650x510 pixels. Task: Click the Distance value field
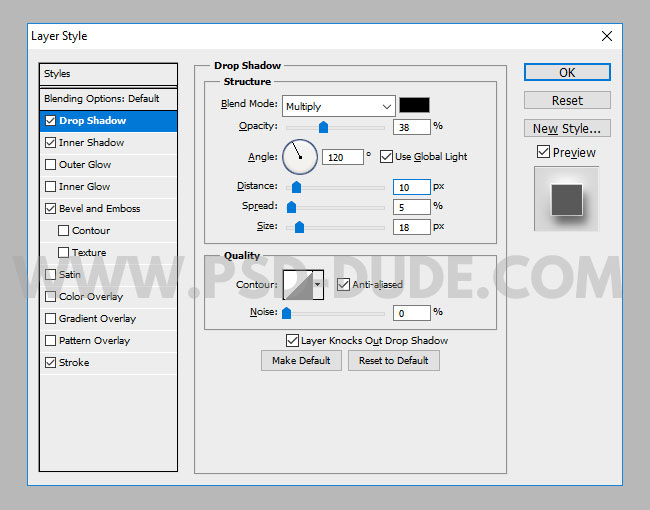pyautogui.click(x=412, y=187)
